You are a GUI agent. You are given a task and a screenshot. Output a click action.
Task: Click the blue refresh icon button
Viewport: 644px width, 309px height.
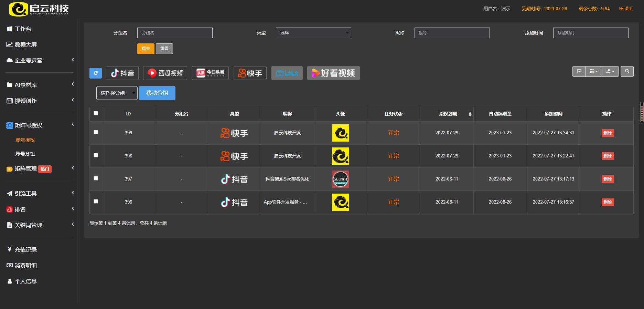coord(96,73)
